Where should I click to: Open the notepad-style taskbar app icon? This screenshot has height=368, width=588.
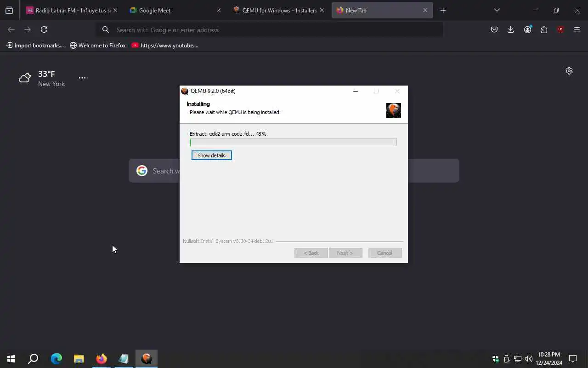point(124,359)
